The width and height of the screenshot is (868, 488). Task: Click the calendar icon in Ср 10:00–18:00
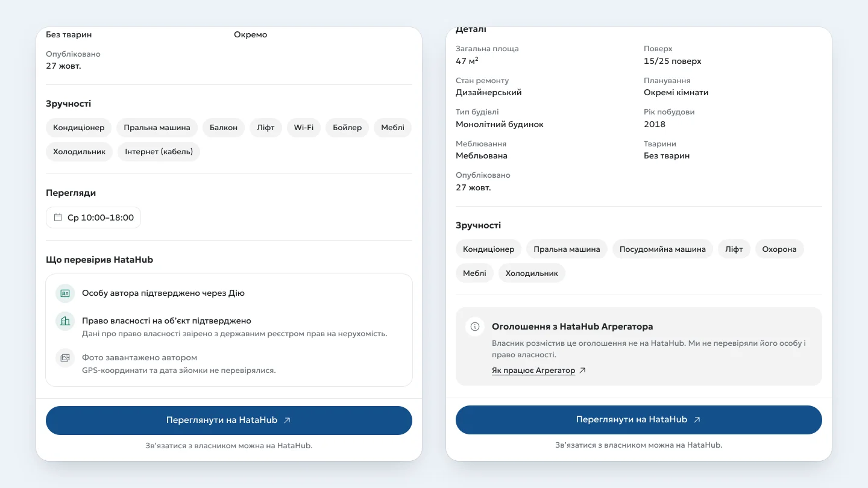pos(58,217)
